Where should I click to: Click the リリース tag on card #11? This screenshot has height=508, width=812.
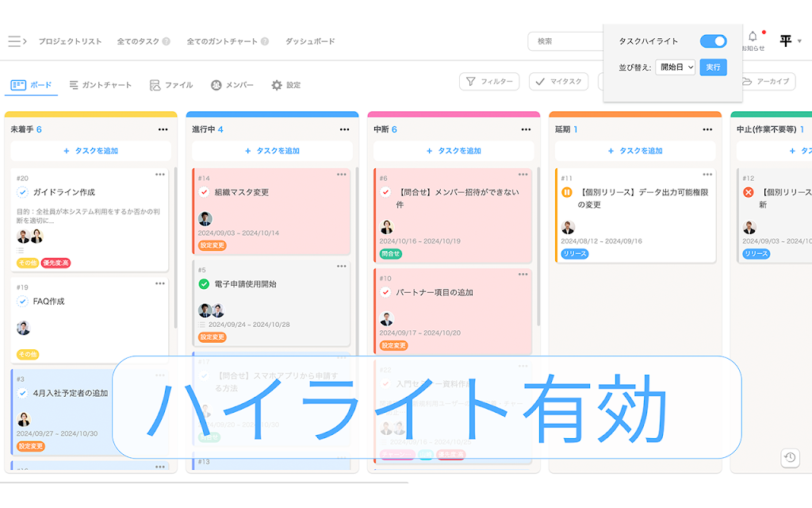(x=575, y=254)
